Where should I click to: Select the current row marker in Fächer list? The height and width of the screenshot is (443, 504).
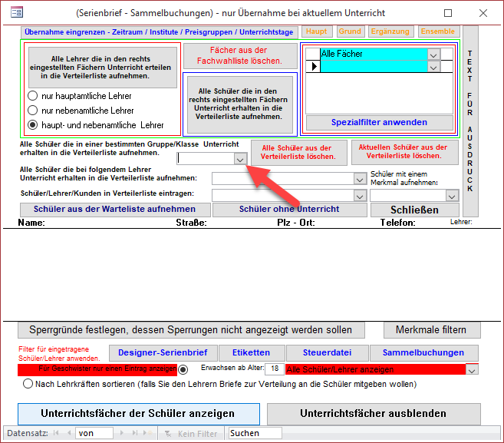tap(312, 67)
